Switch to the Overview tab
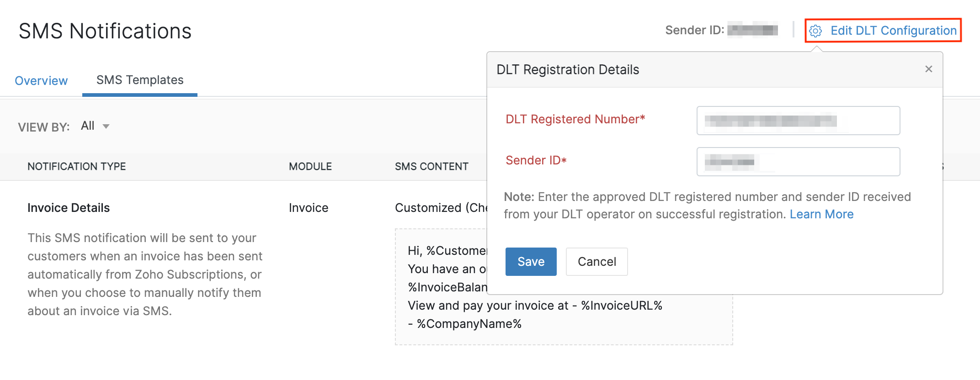Viewport: 980px width, 380px height. coord(41,80)
